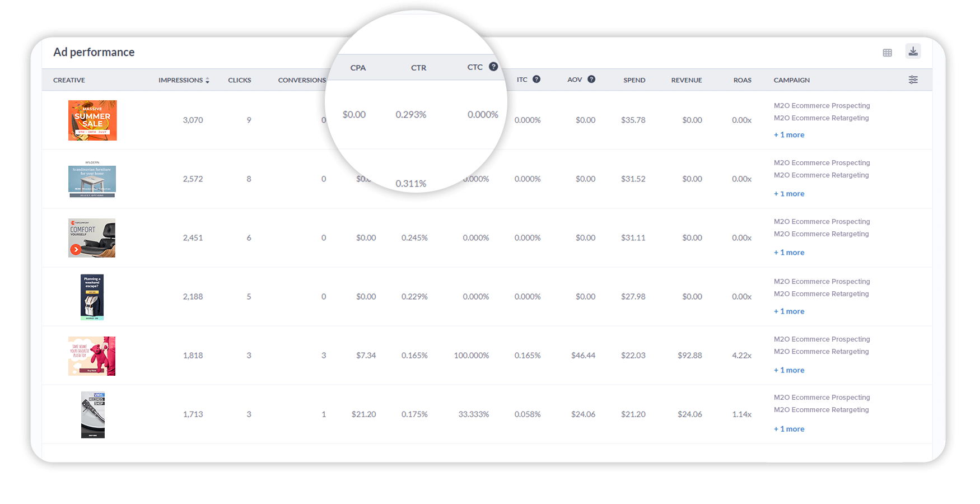Sort by Impressions column arrow

coord(207,80)
